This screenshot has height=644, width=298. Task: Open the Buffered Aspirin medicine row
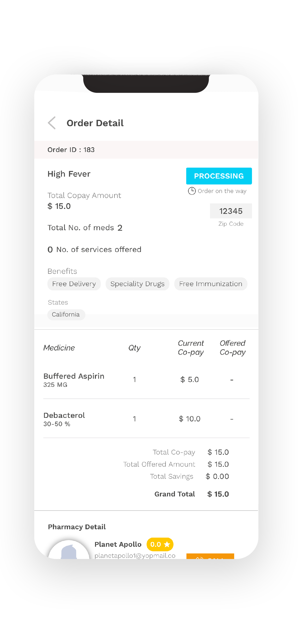pos(74,379)
